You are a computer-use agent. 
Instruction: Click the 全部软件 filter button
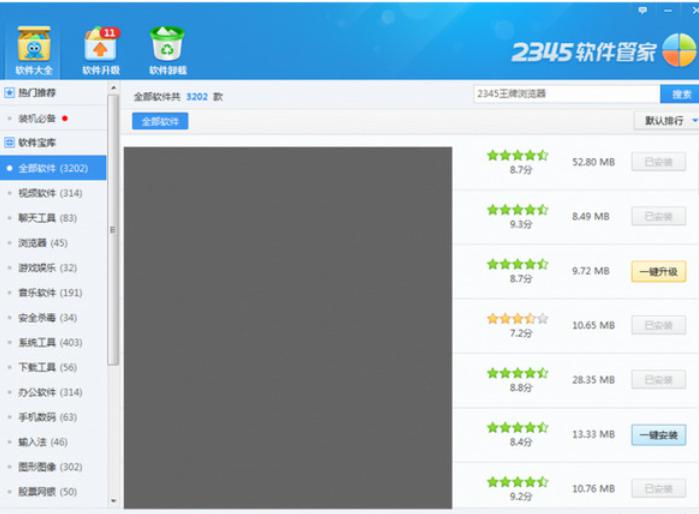(x=160, y=121)
